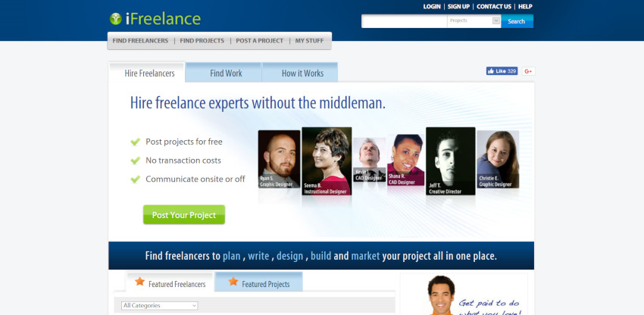Open Jeff T. Creative Director photo
The width and height of the screenshot is (644, 315).
[451, 161]
